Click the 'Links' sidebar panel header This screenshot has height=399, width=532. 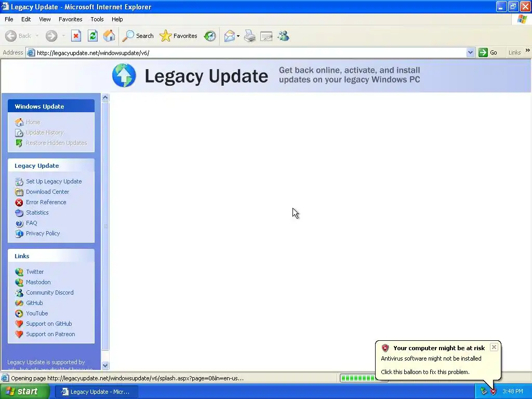click(x=51, y=256)
